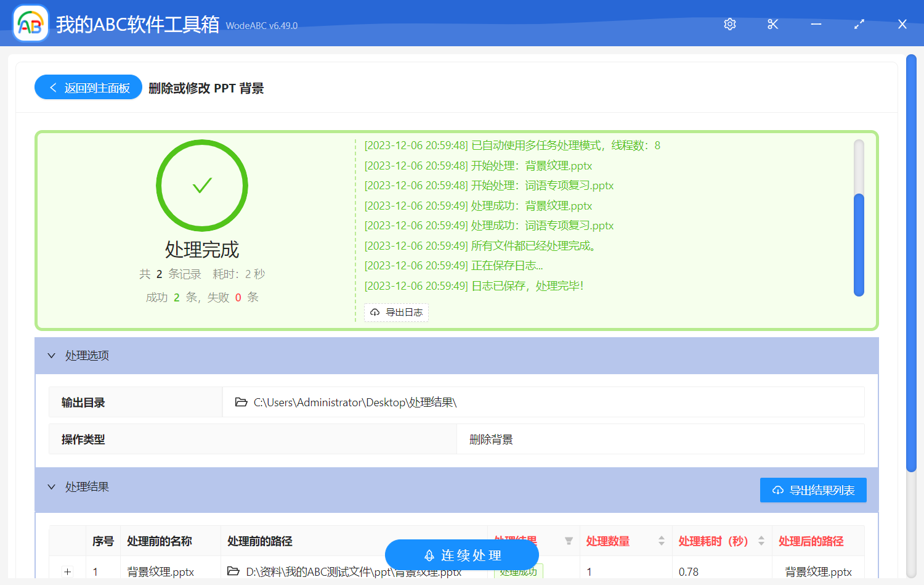
Task: Sort by 处理耗时 column arrows
Action: (x=761, y=541)
